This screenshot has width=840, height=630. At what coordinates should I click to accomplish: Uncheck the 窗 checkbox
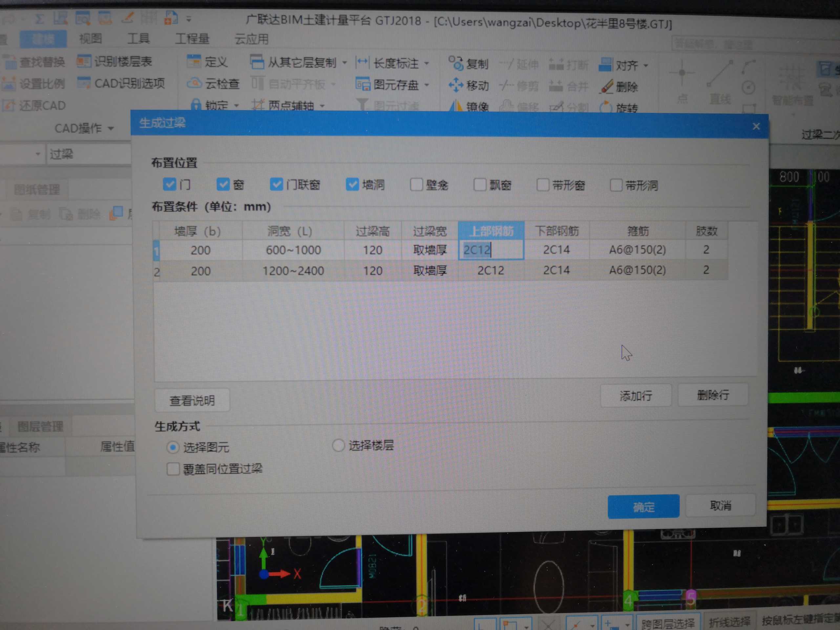coord(223,184)
